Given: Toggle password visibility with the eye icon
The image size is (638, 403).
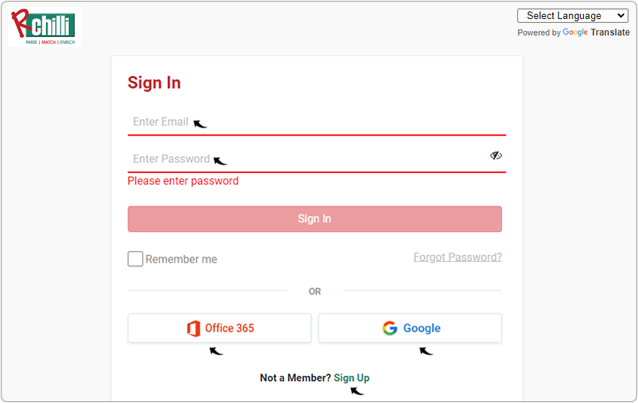Looking at the screenshot, I should click(496, 156).
